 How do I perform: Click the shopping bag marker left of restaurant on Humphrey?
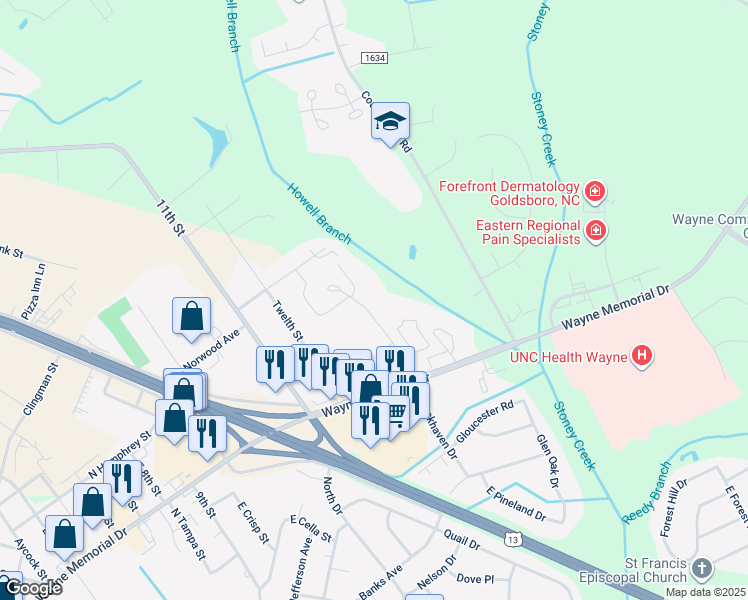pos(93,503)
